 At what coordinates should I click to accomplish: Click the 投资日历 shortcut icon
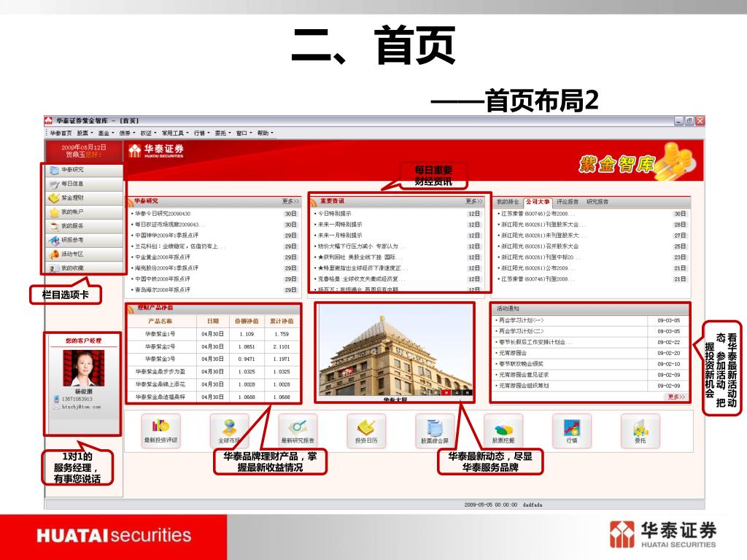point(366,430)
